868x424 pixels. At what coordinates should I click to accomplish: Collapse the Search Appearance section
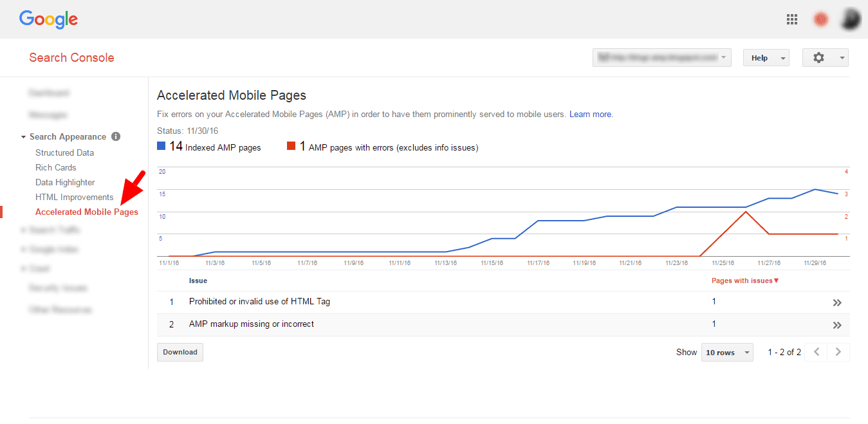click(24, 137)
